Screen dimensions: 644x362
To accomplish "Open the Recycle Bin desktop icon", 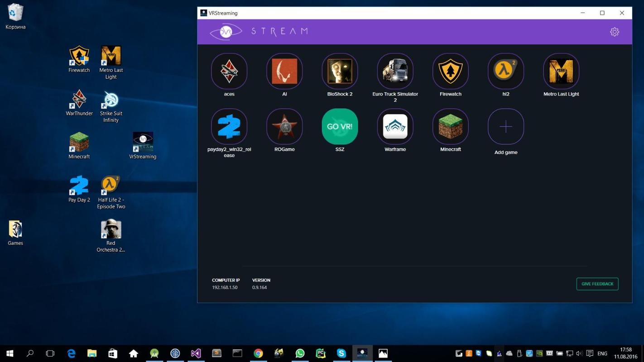I will click(15, 17).
